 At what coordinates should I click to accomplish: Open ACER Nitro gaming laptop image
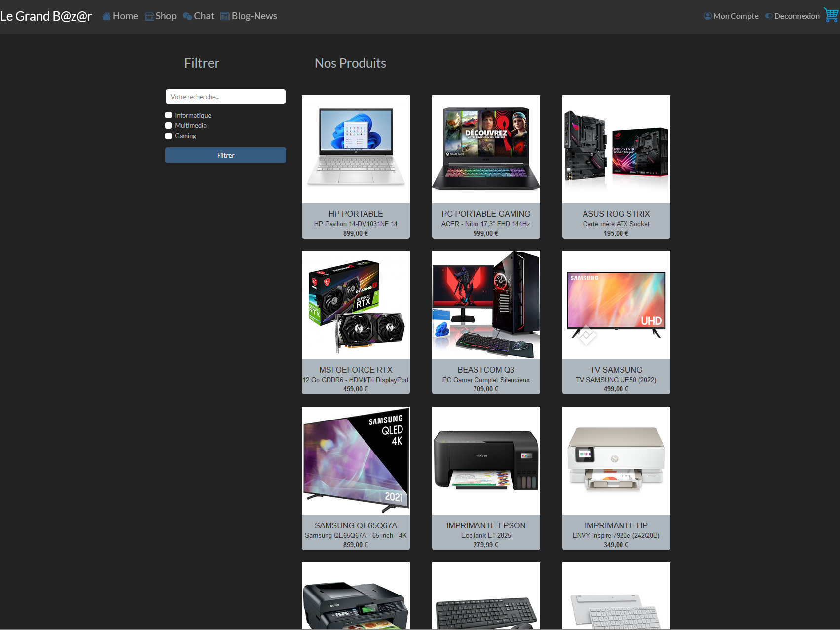click(x=486, y=149)
